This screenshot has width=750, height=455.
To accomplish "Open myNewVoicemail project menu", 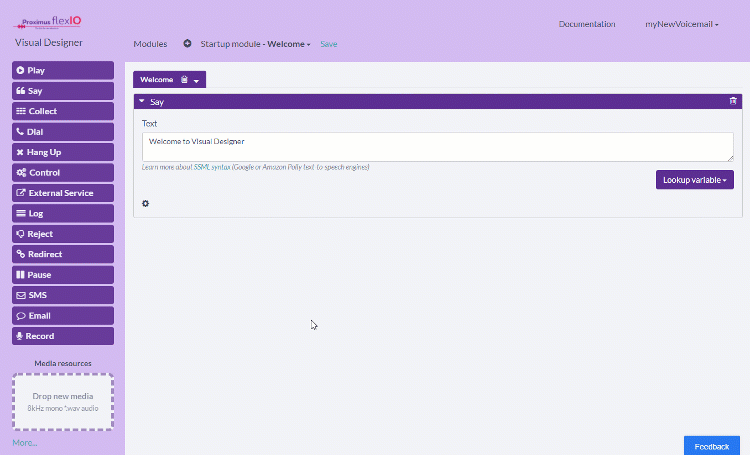I will [x=682, y=24].
